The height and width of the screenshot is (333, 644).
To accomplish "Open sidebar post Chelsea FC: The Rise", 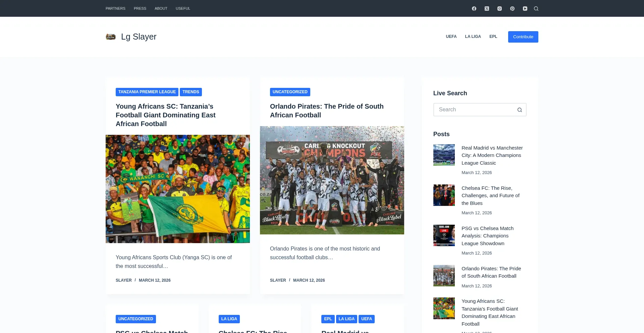I will (x=490, y=196).
